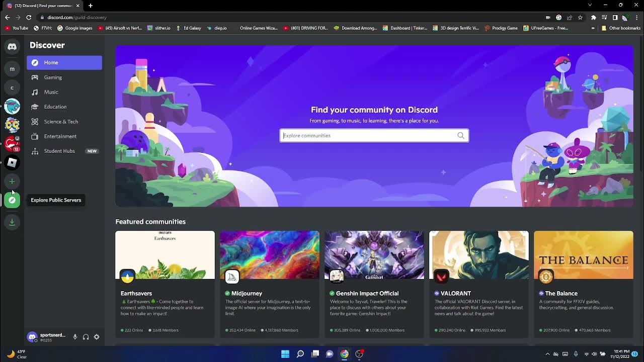Open the Roblox logo server
This screenshot has height=362, width=644.
point(12,162)
